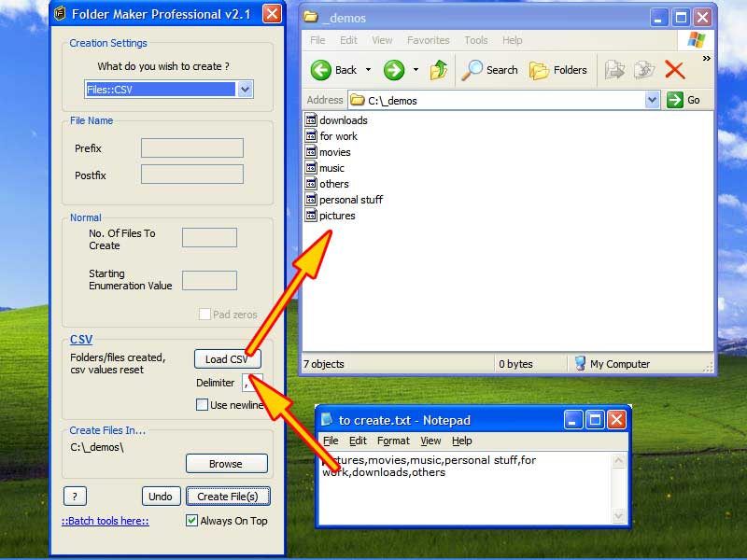Viewport: 747px width, 560px height.
Task: Open the Back button history dropdown arrow
Action: (x=368, y=70)
